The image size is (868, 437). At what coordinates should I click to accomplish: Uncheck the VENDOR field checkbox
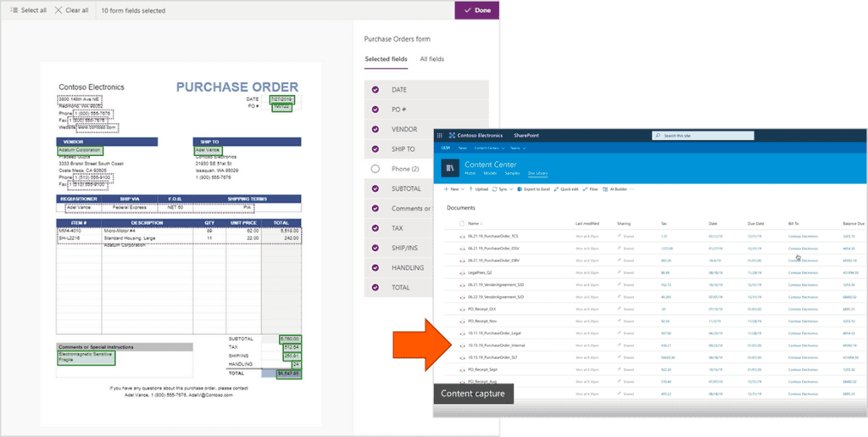tap(376, 129)
